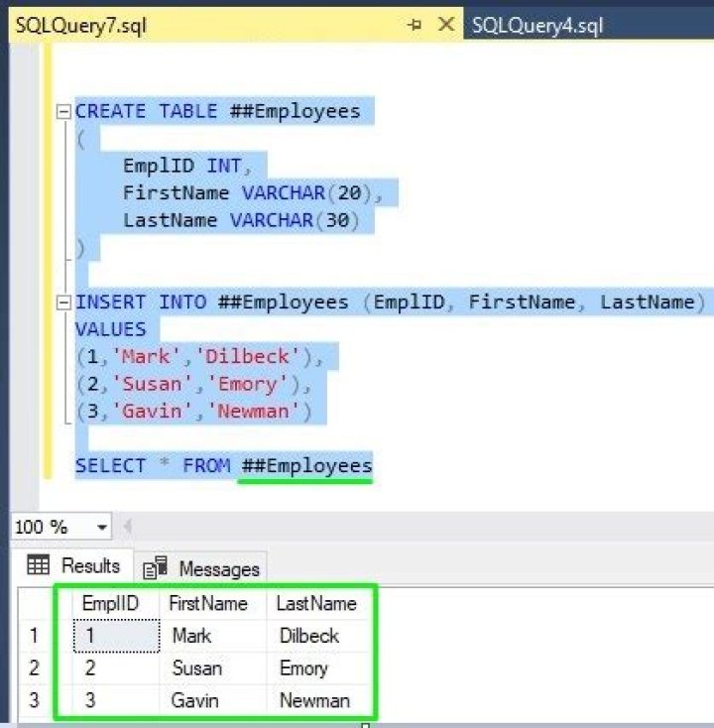Click the 'Dilbeck' string literal in code
This screenshot has width=714, height=728.
point(248,357)
